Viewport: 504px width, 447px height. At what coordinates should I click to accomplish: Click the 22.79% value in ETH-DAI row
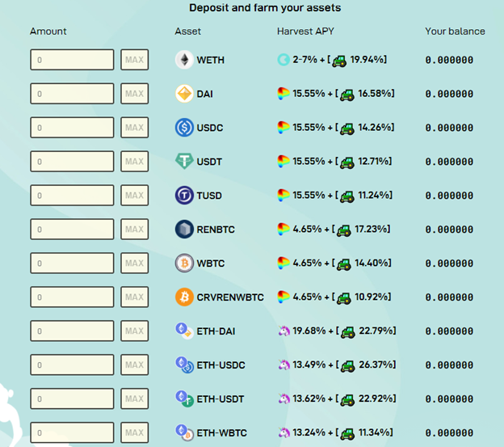[x=374, y=331]
